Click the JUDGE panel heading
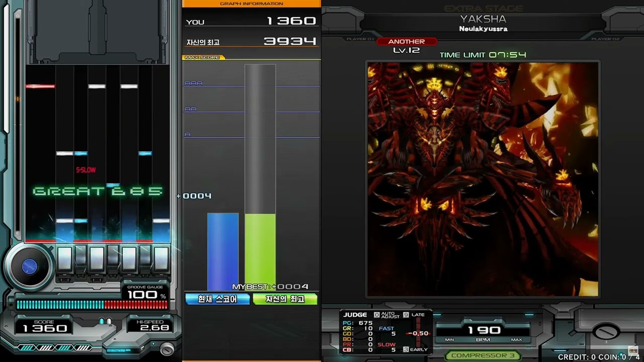 pos(355,315)
